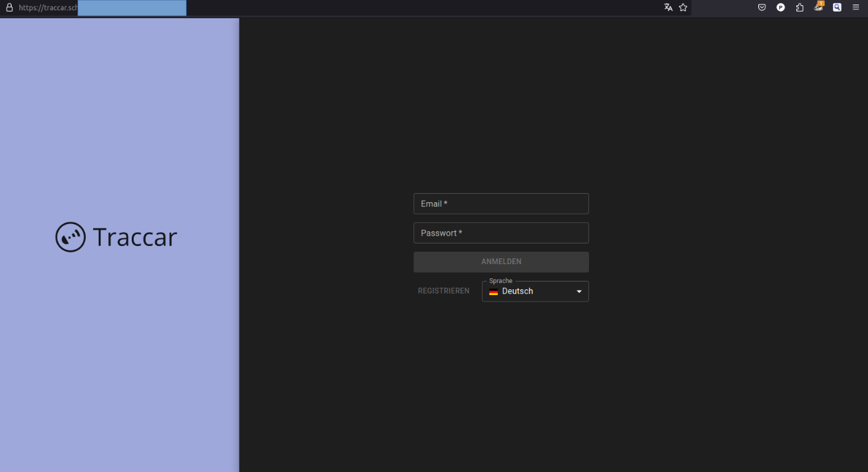Open the round P extension icon

tap(781, 8)
